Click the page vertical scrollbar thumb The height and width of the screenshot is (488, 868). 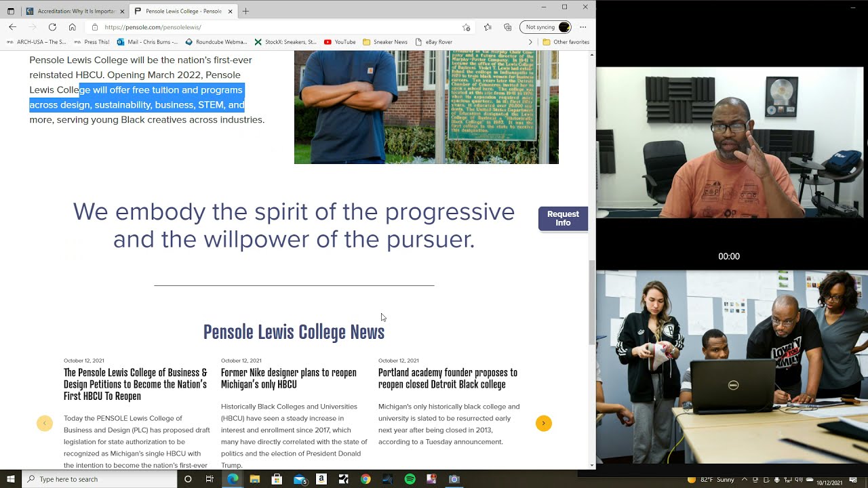[x=593, y=302]
